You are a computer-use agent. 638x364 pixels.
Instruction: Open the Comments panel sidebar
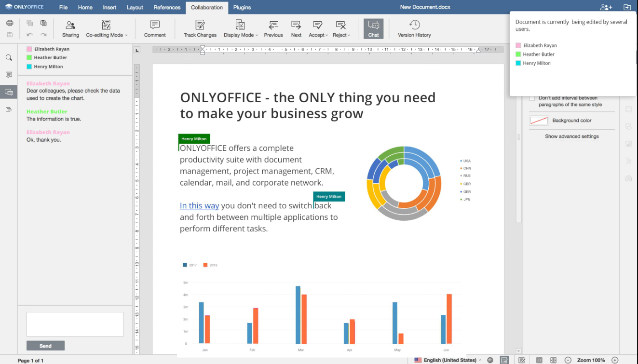9,74
